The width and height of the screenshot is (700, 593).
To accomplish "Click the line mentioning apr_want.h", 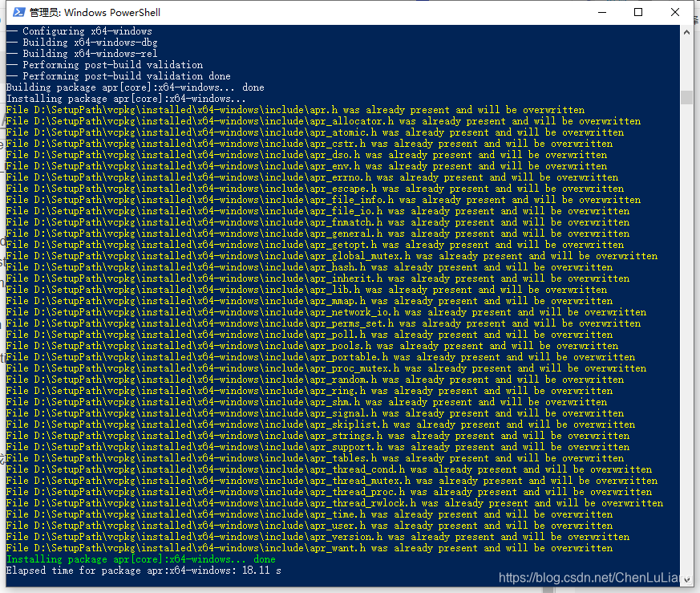I will pyautogui.click(x=310, y=548).
